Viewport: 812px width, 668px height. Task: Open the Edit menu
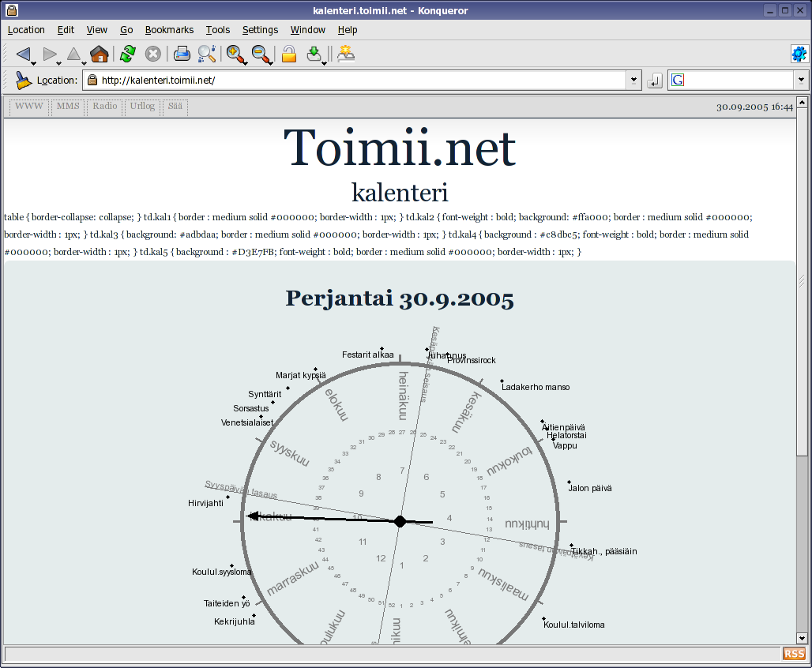pos(66,30)
